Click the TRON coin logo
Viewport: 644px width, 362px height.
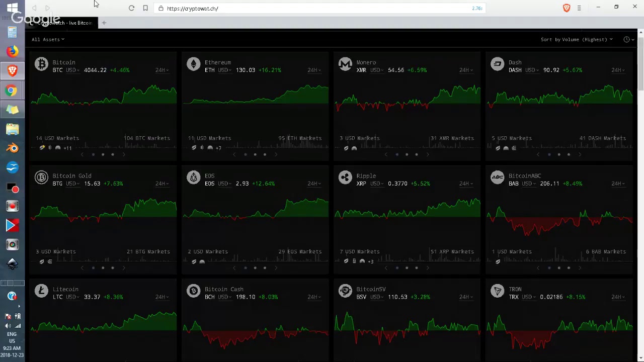tap(497, 291)
